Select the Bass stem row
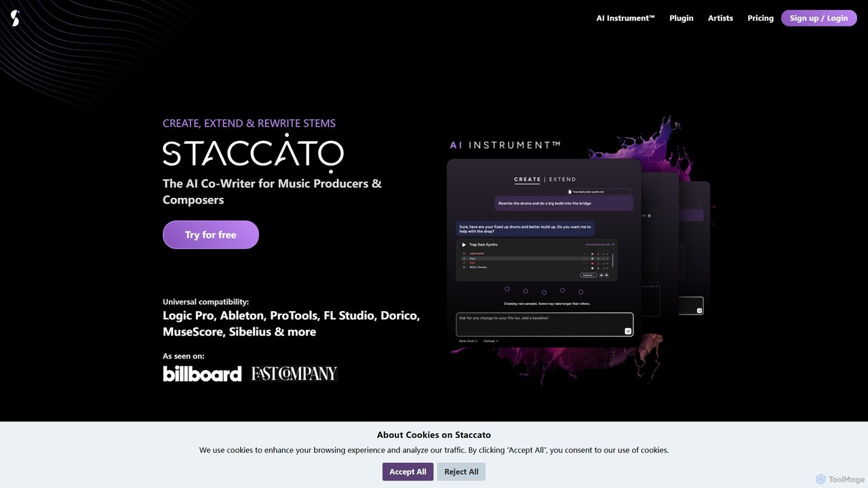This screenshot has width=868, height=488. (535, 258)
